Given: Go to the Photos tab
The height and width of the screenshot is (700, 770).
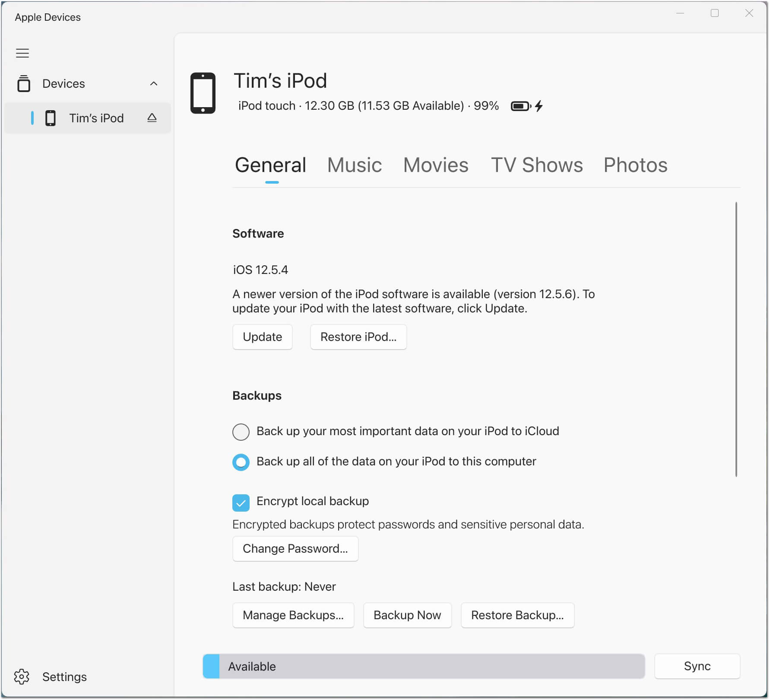Looking at the screenshot, I should click(x=635, y=165).
